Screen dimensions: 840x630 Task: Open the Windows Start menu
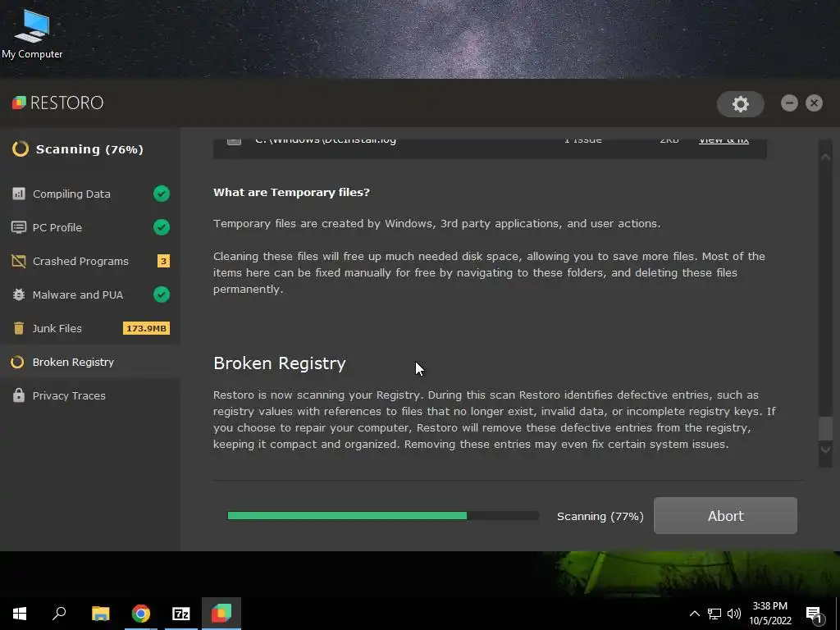(20, 614)
